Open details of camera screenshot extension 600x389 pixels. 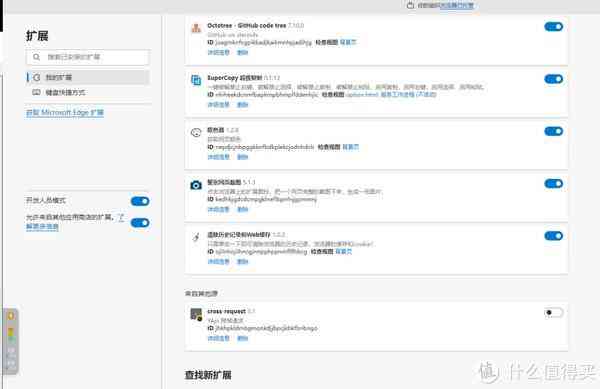[218, 209]
